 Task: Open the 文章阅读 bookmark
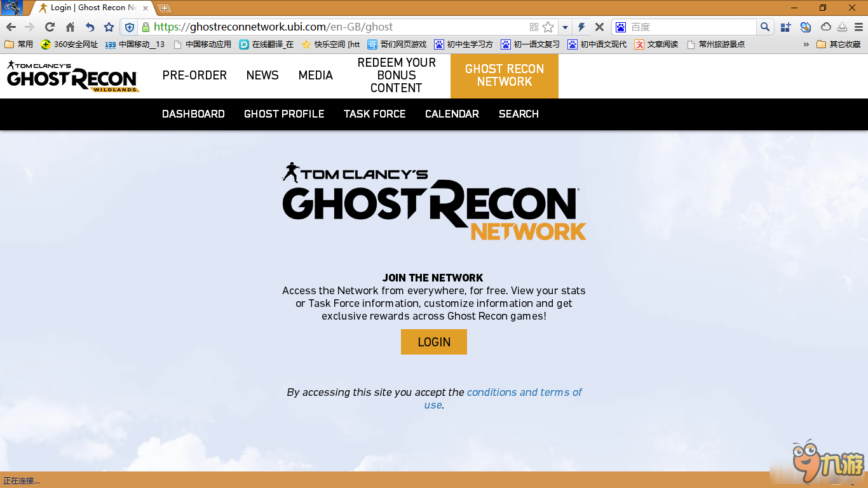tap(656, 44)
